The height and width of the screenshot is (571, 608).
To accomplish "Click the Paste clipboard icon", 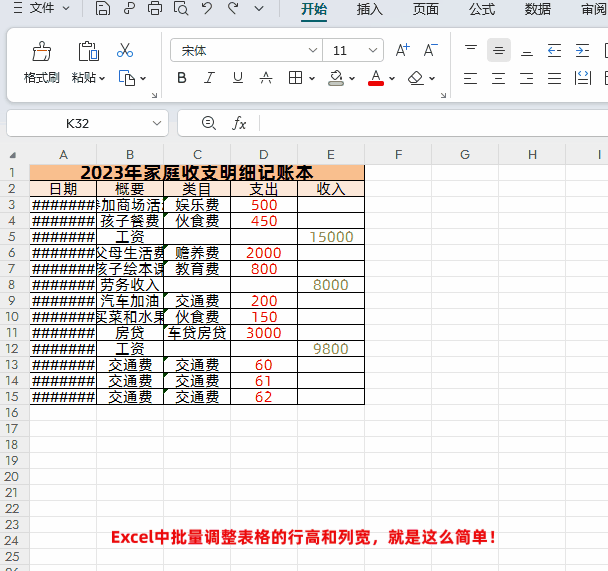I will [x=89, y=51].
